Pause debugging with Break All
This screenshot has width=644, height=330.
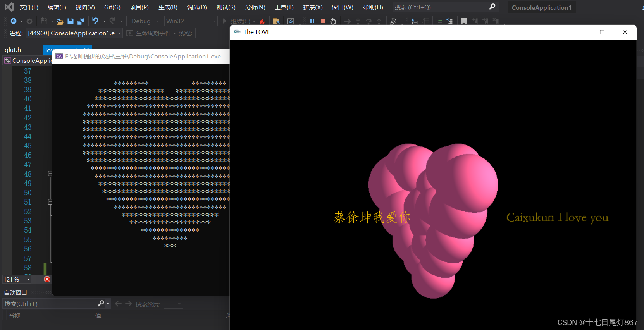(312, 21)
